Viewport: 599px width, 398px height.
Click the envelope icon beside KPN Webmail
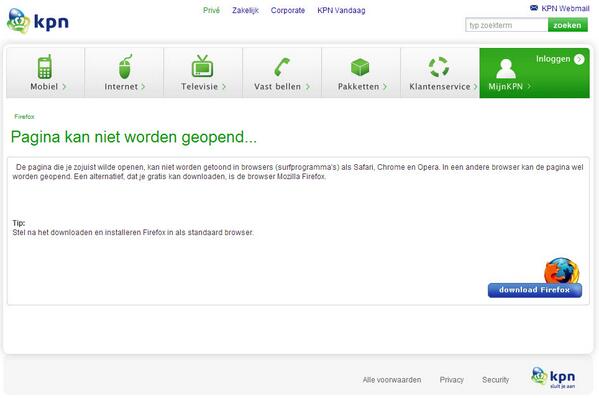coord(534,8)
